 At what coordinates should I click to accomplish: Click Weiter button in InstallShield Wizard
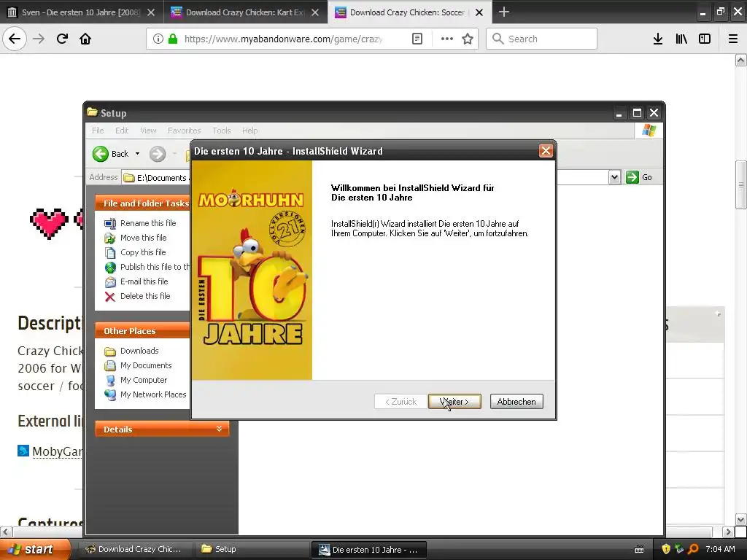pos(454,402)
